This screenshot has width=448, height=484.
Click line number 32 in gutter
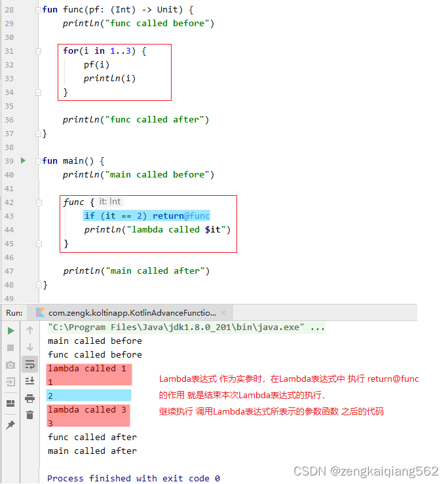coord(9,65)
